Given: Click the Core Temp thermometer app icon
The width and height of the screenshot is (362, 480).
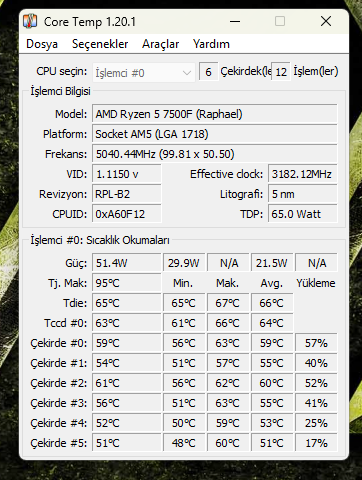Looking at the screenshot, I should pyautogui.click(x=30, y=21).
